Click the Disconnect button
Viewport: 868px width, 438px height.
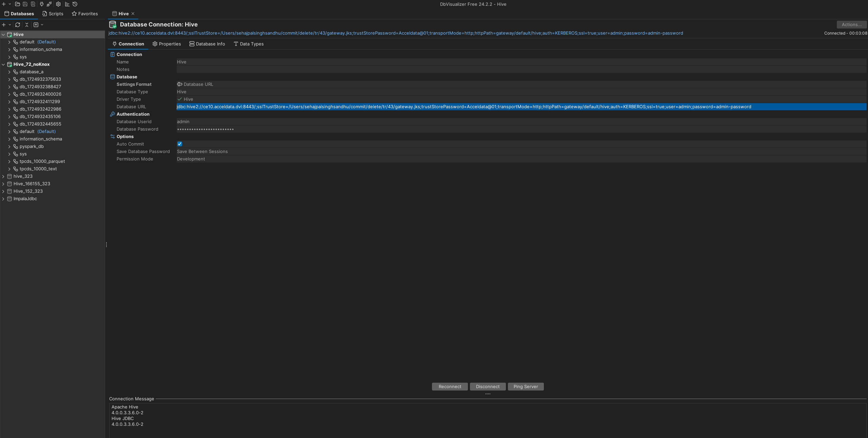tap(488, 387)
